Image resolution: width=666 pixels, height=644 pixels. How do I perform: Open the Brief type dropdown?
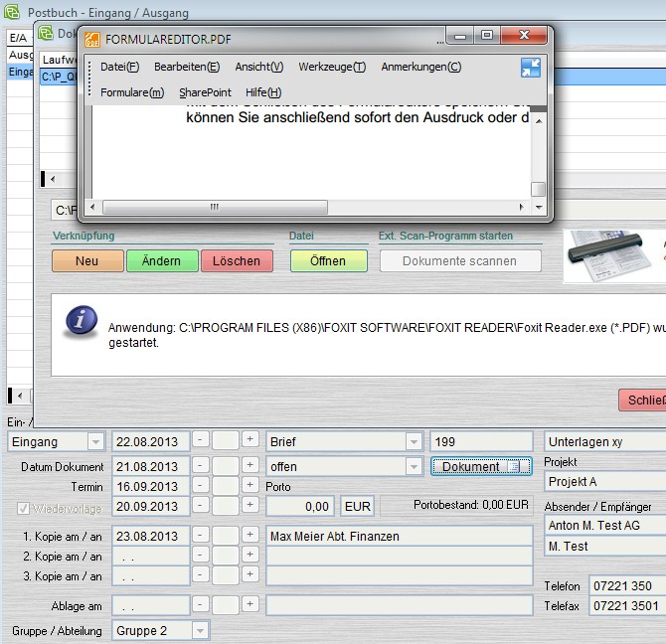[414, 441]
